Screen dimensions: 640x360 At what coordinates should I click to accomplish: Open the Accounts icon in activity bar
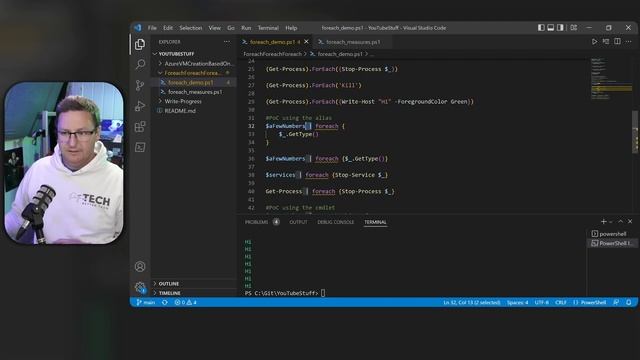(x=140, y=267)
